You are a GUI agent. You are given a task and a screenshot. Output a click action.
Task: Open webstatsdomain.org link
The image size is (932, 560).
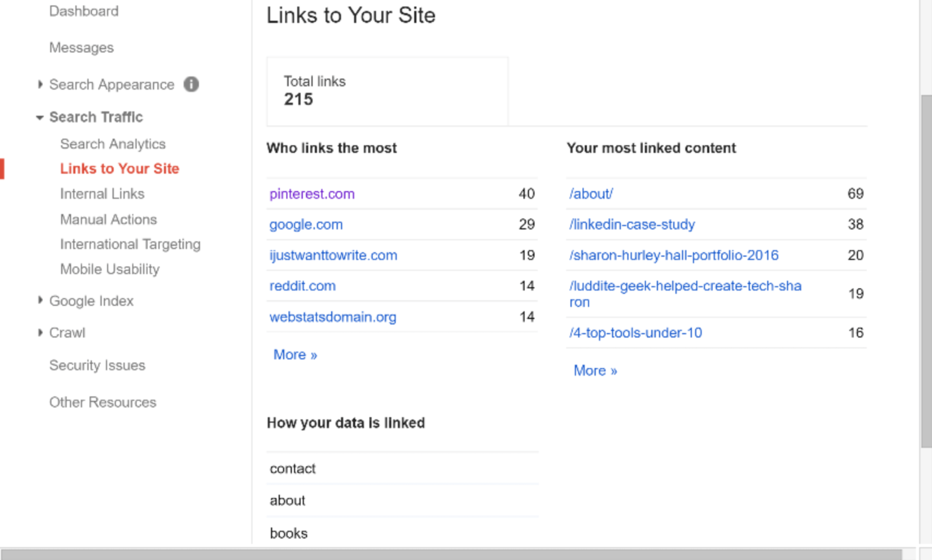click(x=333, y=317)
